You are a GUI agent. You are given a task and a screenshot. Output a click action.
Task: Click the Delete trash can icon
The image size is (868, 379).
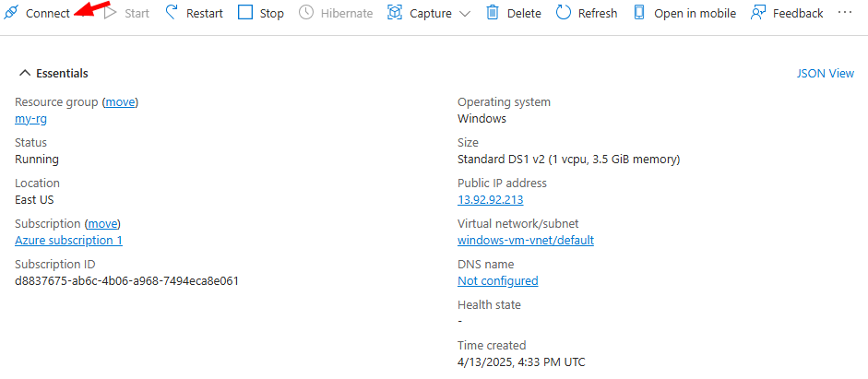coord(493,13)
